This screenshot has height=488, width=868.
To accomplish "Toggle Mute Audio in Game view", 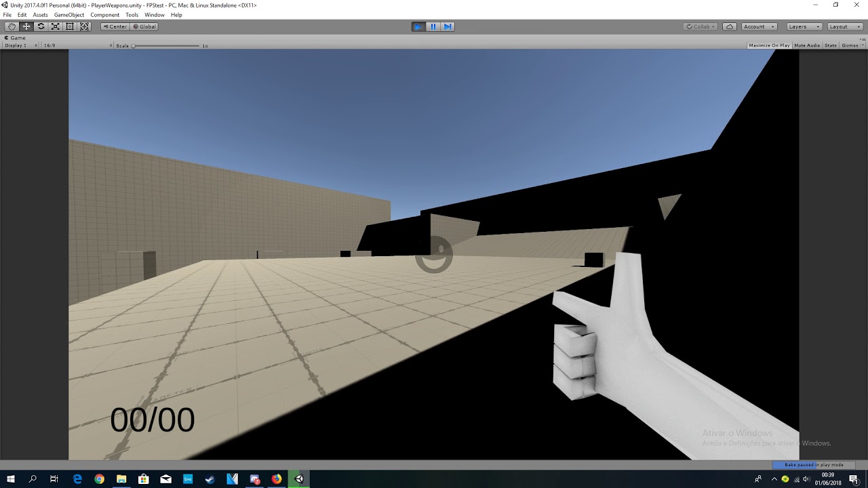I will (807, 45).
